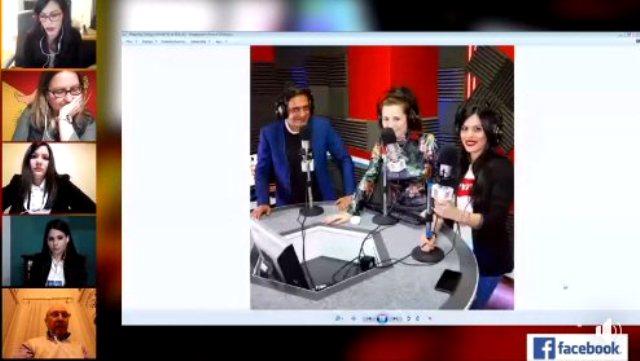Open the Open-with menu in the toolbar

coord(221,42)
